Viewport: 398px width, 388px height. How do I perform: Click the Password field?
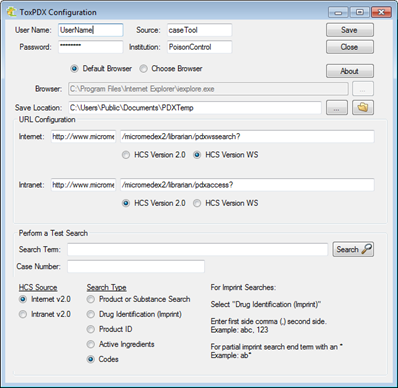(x=91, y=47)
